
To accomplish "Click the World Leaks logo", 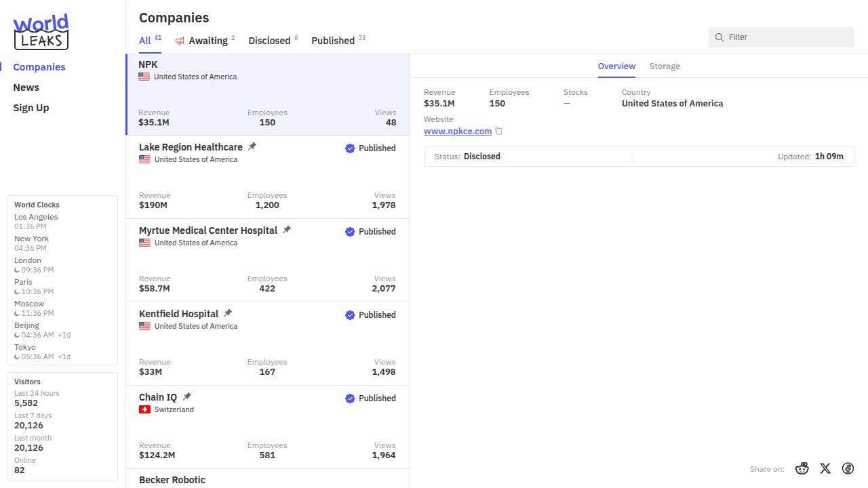I will 41,32.
